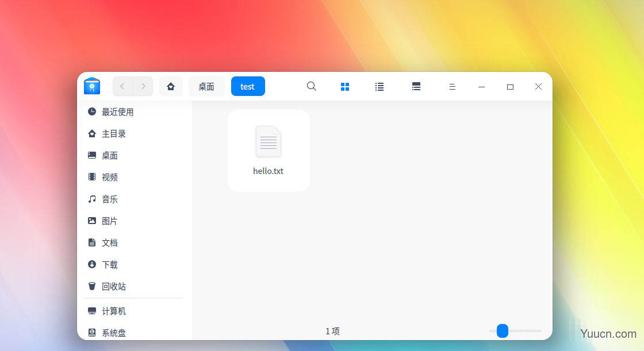Open 计算机 in the sidebar
This screenshot has width=644, height=351.
pyautogui.click(x=135, y=311)
